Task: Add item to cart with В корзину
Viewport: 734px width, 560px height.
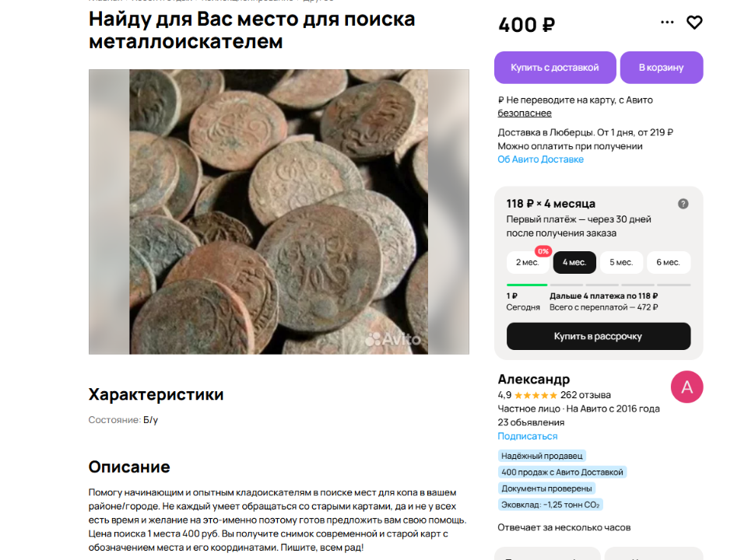Action: 662,68
